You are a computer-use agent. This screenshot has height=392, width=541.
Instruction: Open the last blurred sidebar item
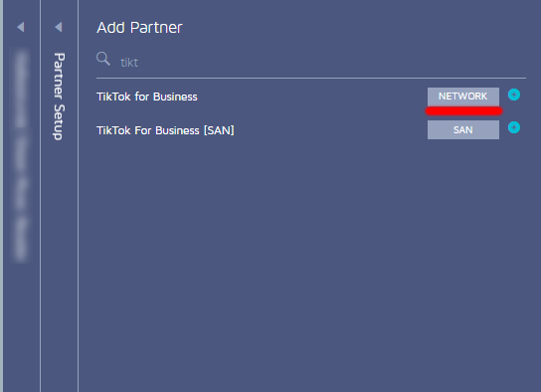pyautogui.click(x=21, y=239)
